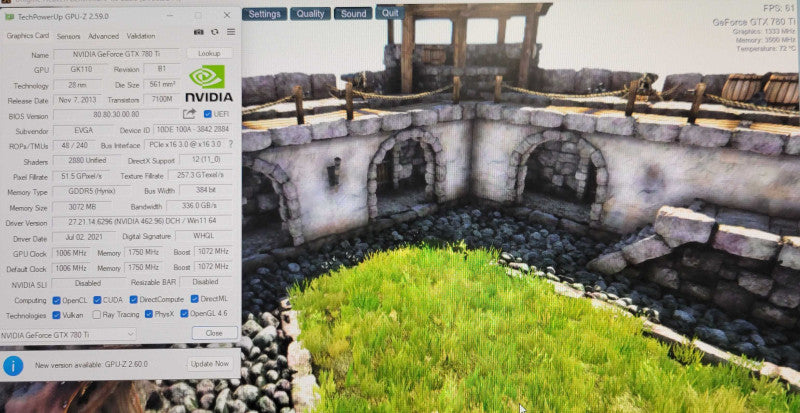
Task: Click the PCIe x16 3.0 Bus Interface value
Action: click(x=185, y=144)
